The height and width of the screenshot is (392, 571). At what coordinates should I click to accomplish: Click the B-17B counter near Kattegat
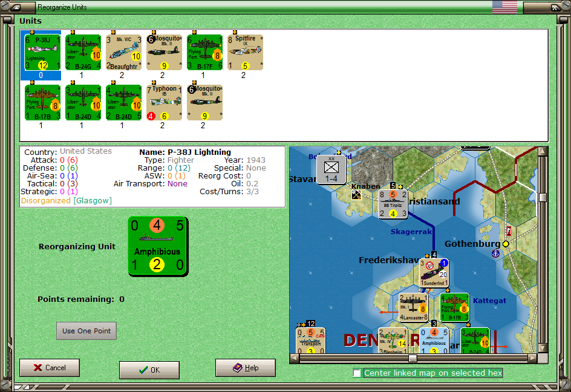(454, 307)
